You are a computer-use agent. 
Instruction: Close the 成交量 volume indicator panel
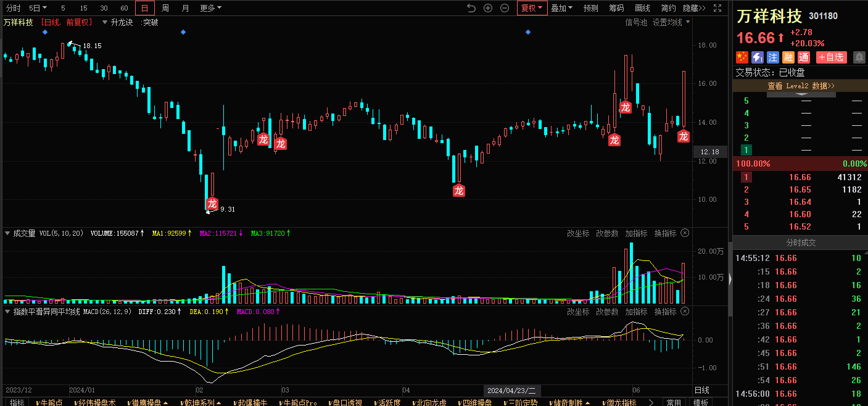(x=684, y=233)
